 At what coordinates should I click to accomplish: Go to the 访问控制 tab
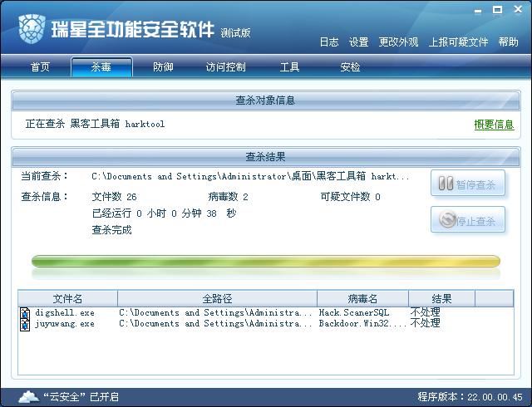coord(225,66)
